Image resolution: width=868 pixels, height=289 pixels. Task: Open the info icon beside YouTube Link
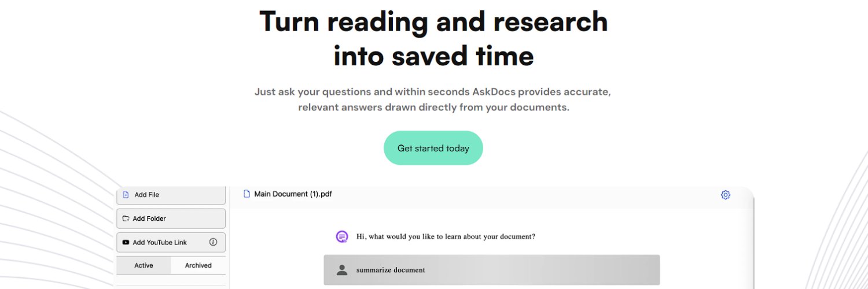tap(213, 242)
